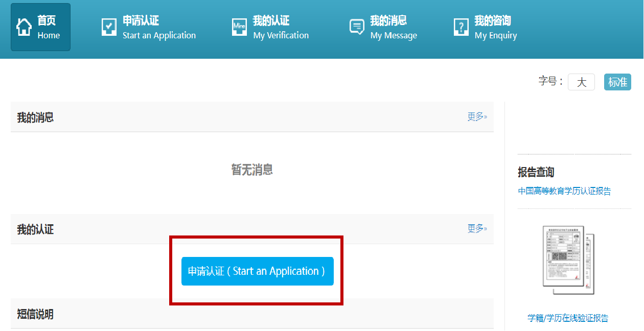644x331 pixels.
Task: Go to 申请认证 Start an Application menu text
Action: point(159,28)
